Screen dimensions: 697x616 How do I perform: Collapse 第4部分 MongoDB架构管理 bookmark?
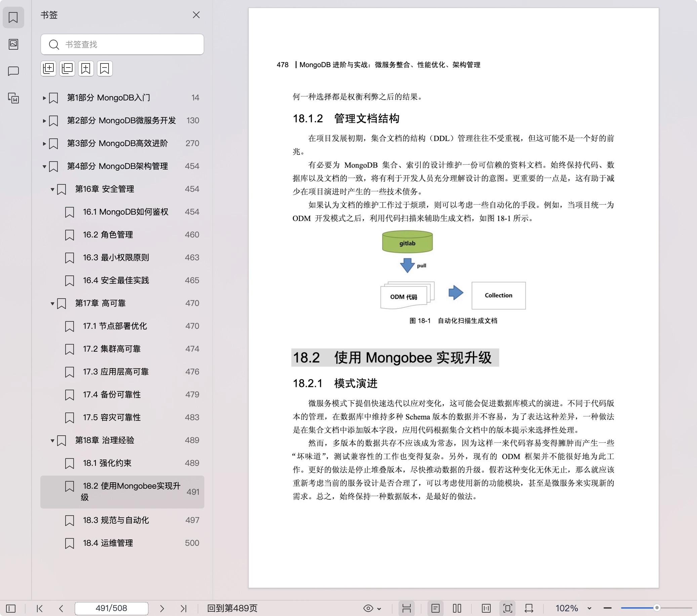coord(44,166)
